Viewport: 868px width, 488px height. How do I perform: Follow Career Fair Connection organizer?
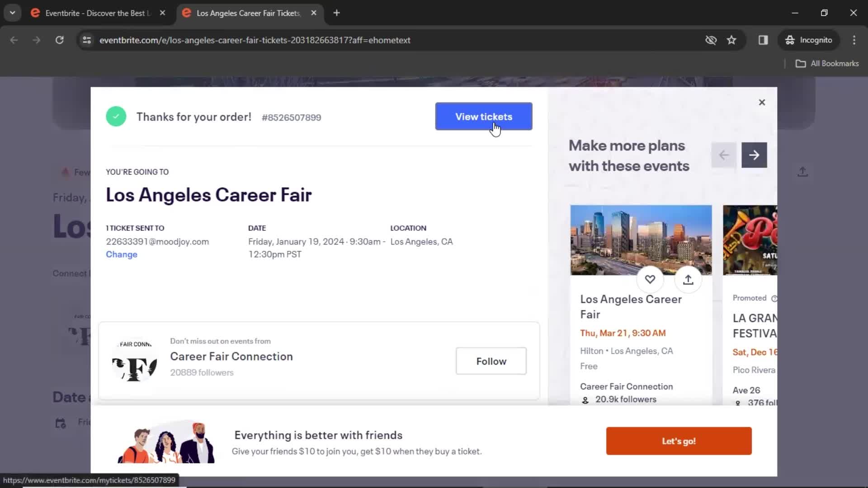click(x=491, y=361)
